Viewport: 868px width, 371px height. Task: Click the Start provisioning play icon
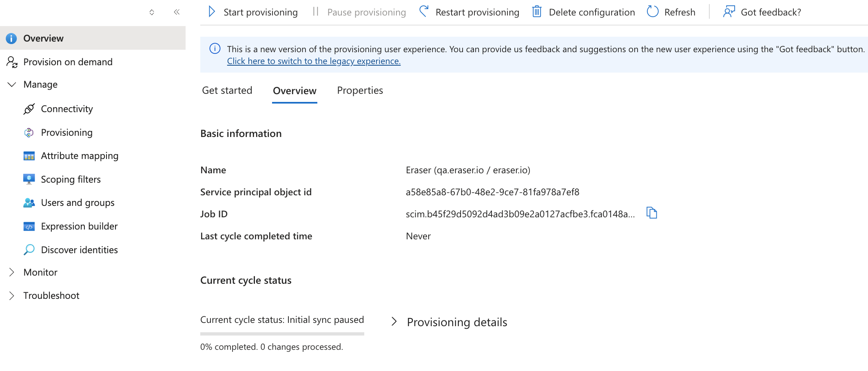click(211, 11)
